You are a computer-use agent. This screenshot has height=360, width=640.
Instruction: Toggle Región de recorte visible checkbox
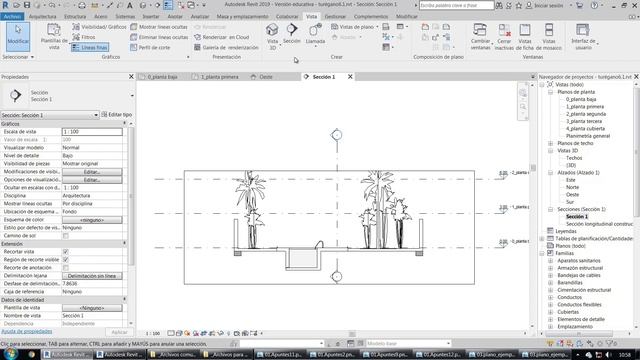point(65,260)
